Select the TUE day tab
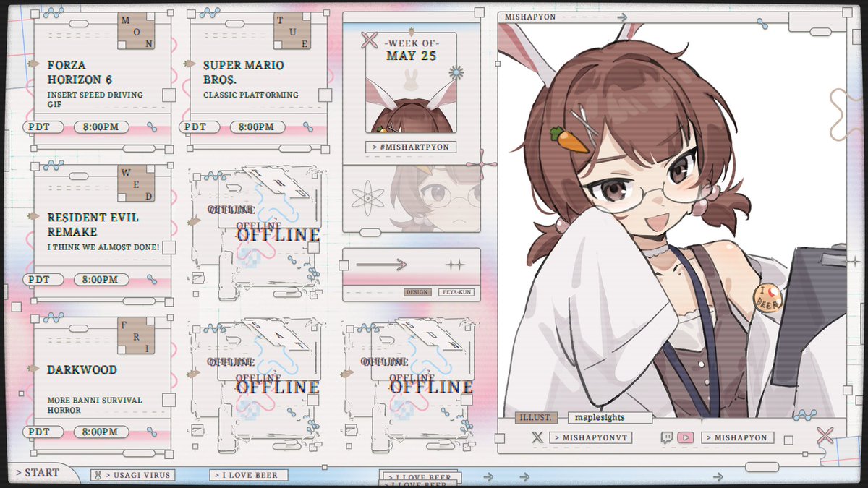This screenshot has height=488, width=868. coord(292,31)
